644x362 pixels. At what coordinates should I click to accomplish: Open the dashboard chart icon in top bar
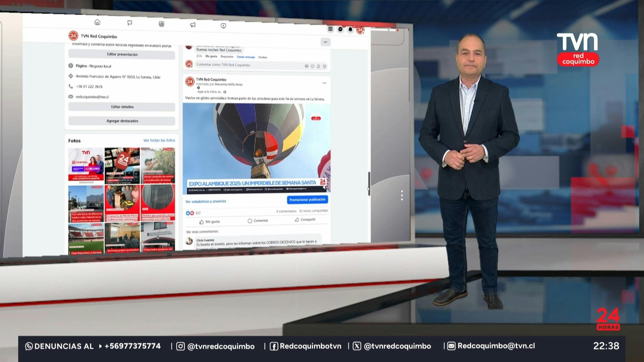click(161, 24)
